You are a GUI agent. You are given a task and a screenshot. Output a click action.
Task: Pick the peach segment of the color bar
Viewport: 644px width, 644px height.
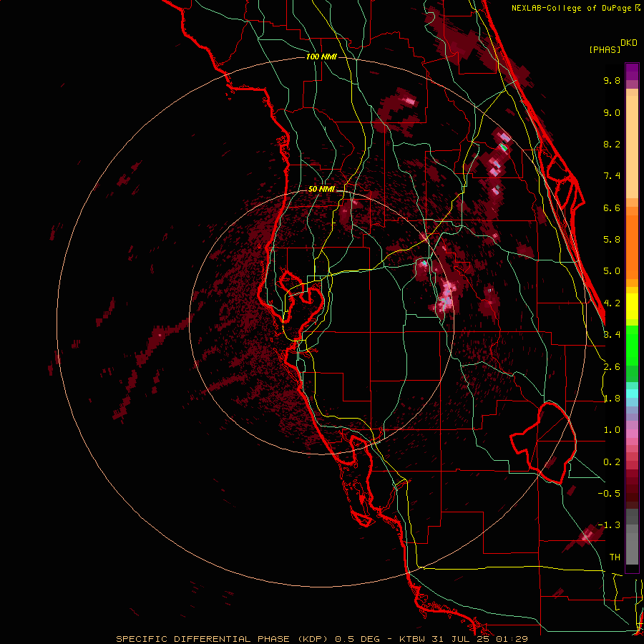(632, 144)
